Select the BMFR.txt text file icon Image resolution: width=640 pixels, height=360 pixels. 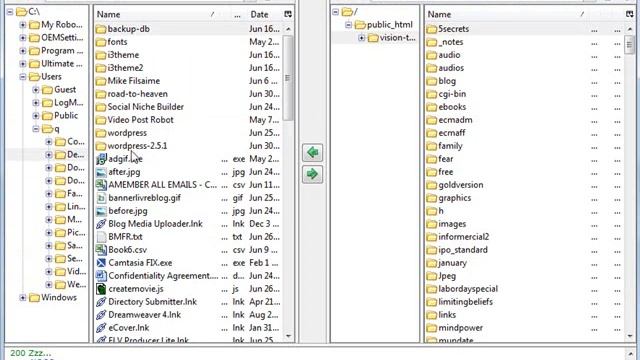[x=101, y=237]
